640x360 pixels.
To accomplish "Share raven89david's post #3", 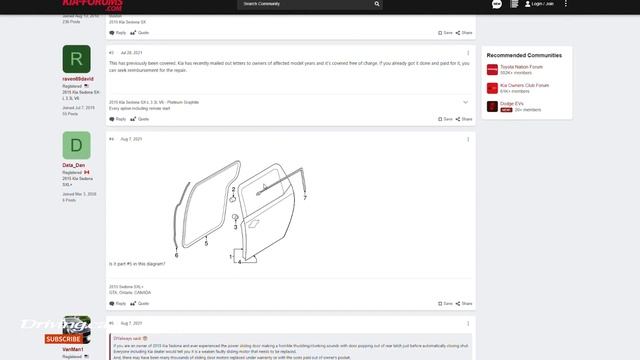I will pyautogui.click(x=464, y=119).
